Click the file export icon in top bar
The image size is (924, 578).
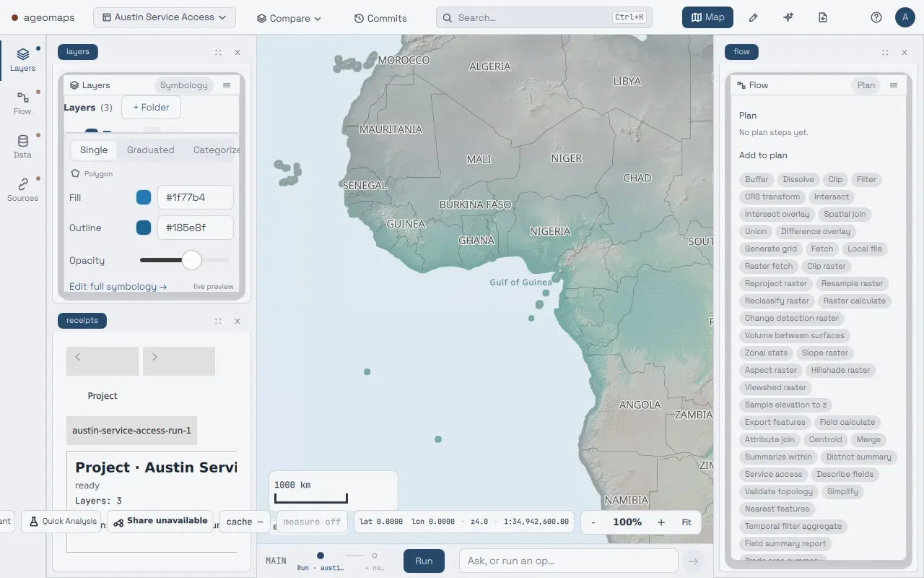[822, 17]
